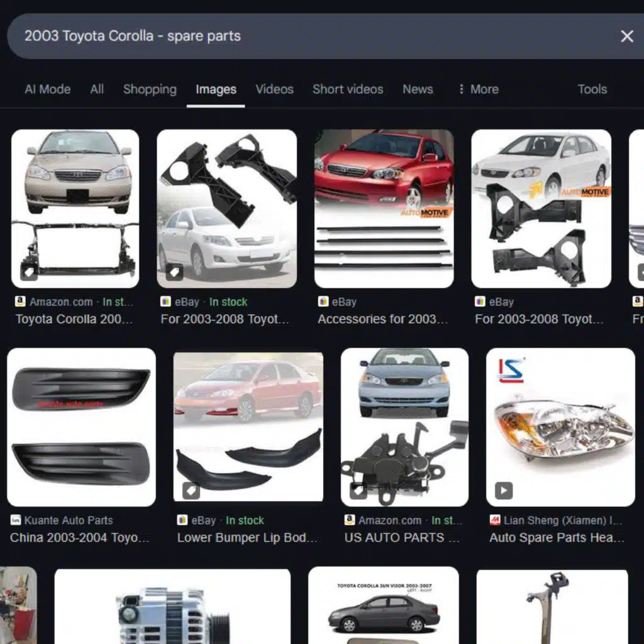
Task: Click Lian Sheng (Xiamen) source favicon
Action: 495,520
